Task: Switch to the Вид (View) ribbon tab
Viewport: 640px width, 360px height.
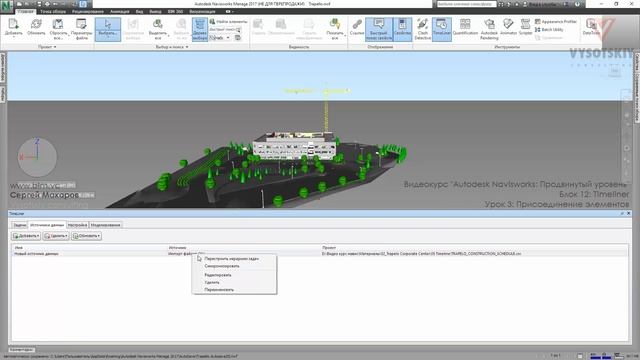Action: coord(139,11)
